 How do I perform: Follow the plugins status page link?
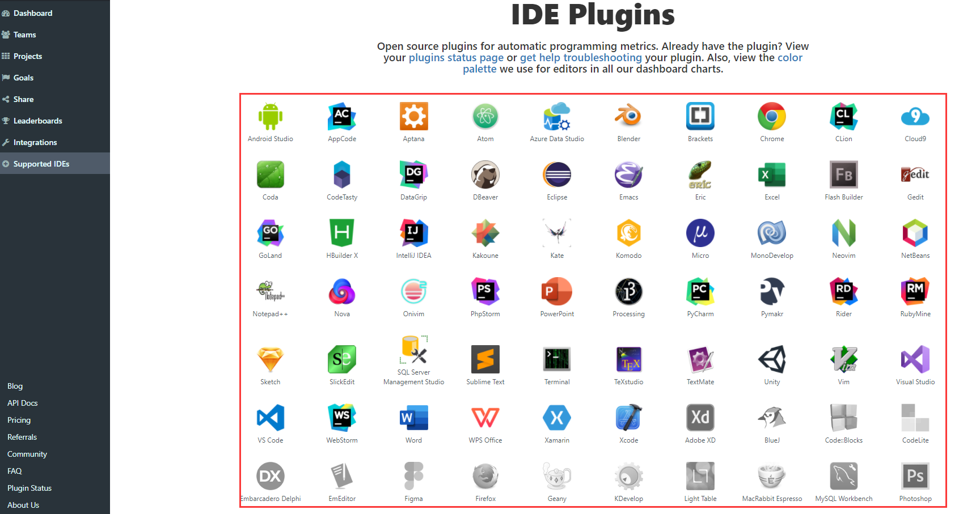tap(456, 58)
